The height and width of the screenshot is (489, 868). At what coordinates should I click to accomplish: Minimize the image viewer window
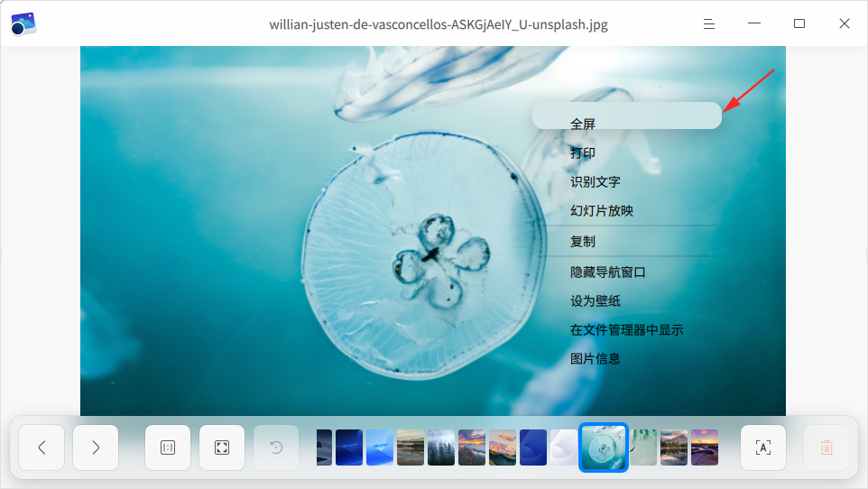[x=754, y=23]
